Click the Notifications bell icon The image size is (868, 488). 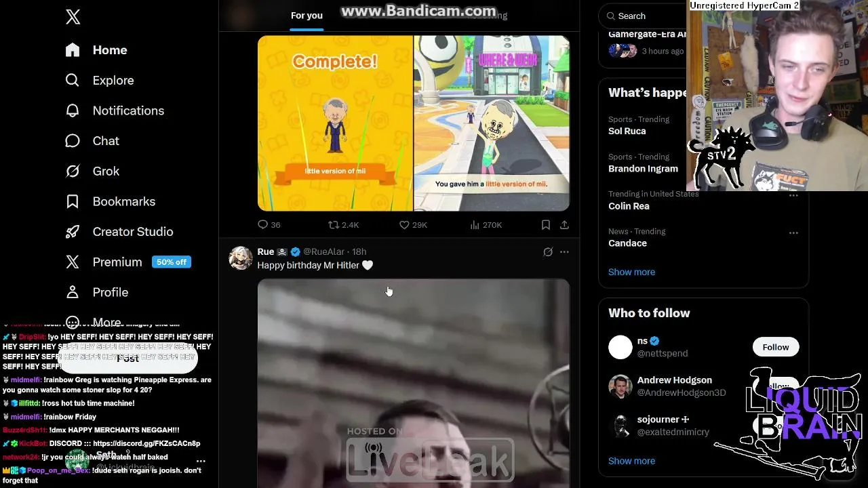[73, 110]
